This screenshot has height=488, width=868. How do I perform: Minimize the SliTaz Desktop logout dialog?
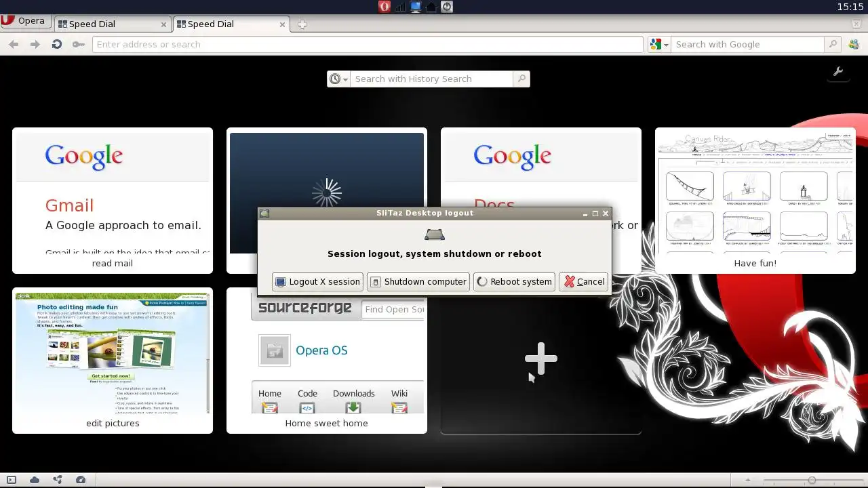585,213
